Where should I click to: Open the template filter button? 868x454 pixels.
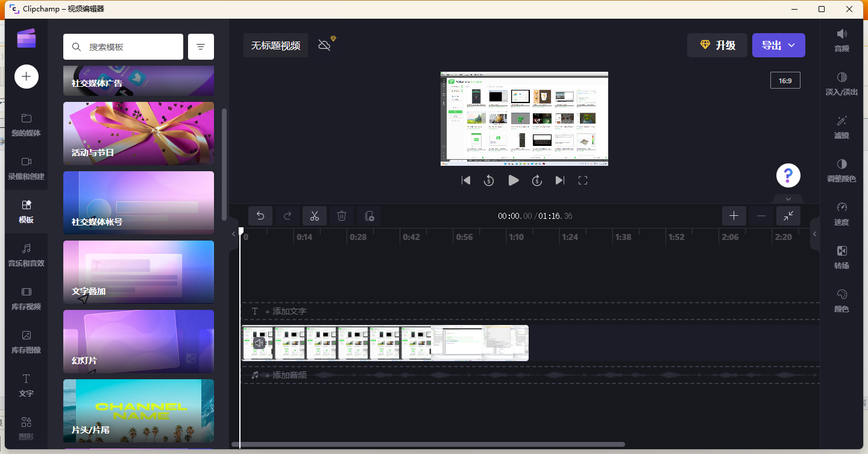tap(201, 47)
